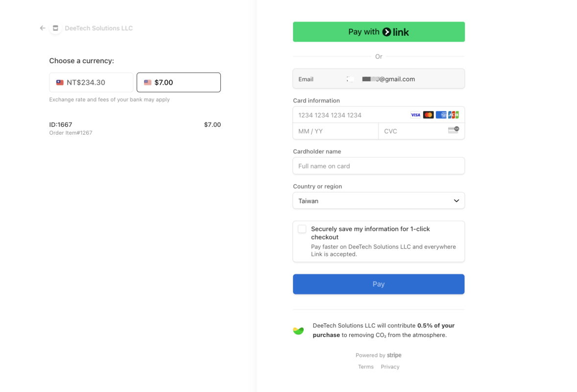The width and height of the screenshot is (577, 392).
Task: Click the JCB card logo
Action: click(x=454, y=115)
